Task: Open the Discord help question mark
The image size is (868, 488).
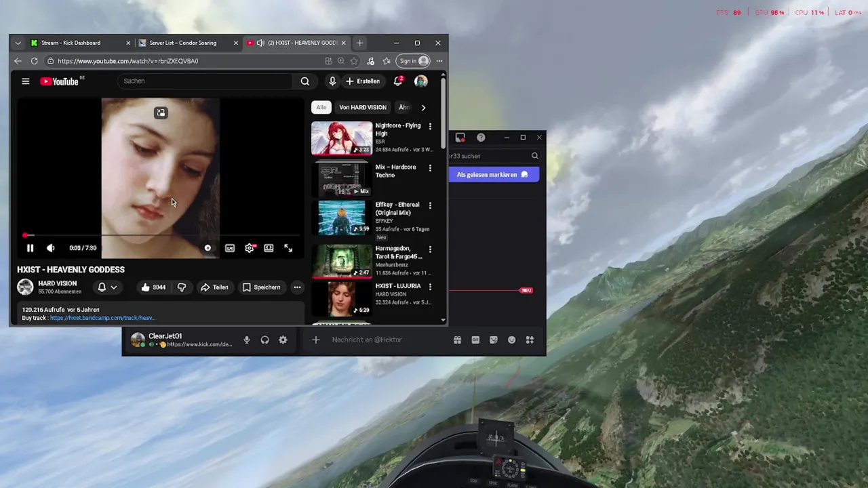Action: click(x=481, y=138)
